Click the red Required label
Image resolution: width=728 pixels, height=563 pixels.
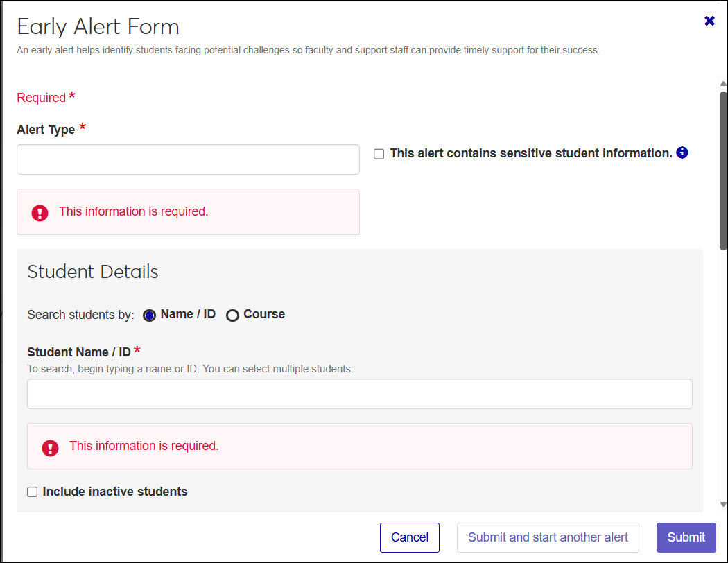pyautogui.click(x=42, y=98)
